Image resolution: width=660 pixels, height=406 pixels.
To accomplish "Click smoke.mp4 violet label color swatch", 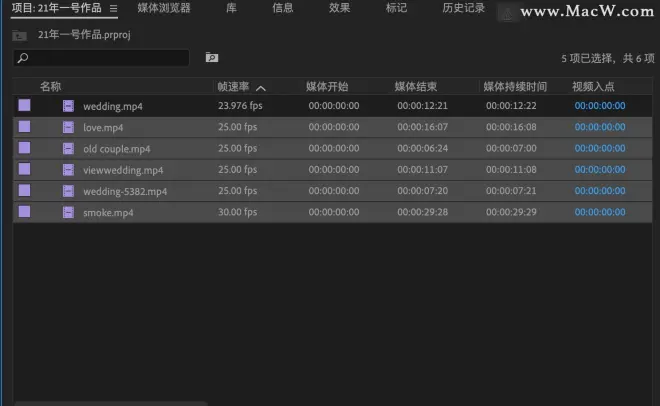I will tap(24, 212).
